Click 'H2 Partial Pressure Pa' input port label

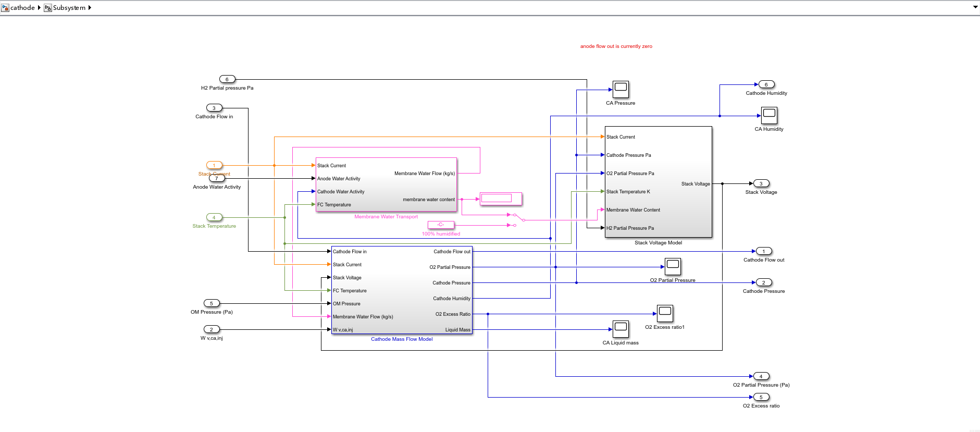pyautogui.click(x=630, y=228)
